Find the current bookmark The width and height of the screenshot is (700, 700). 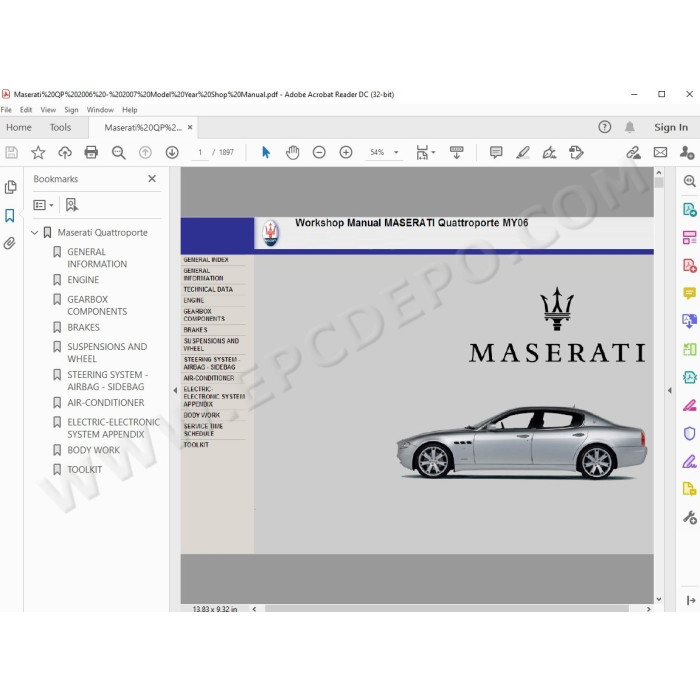click(71, 205)
